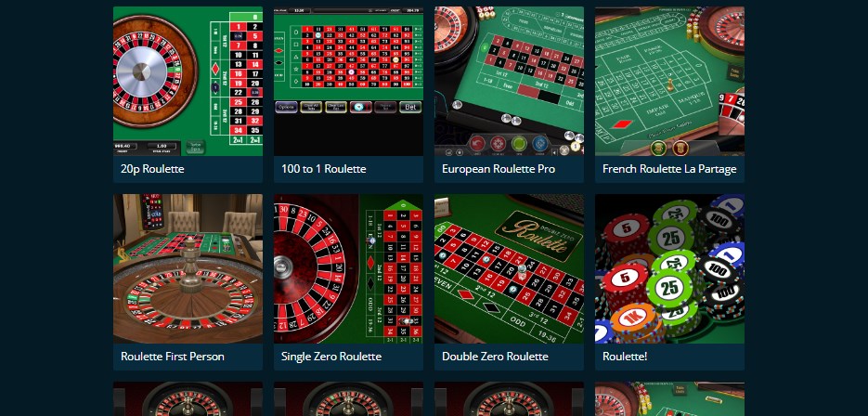Click the Double Zero Roulette title

(x=495, y=357)
